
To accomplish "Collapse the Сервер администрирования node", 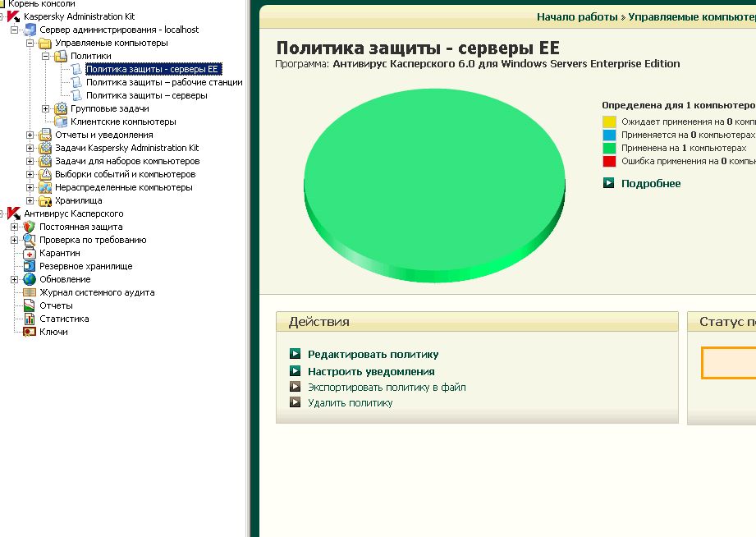I will (15, 30).
